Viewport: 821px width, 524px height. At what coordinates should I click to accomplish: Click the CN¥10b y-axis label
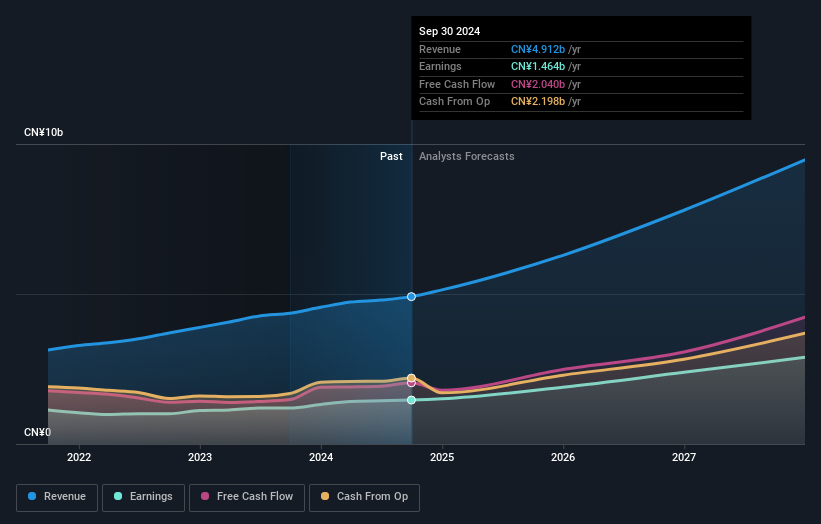coord(43,132)
